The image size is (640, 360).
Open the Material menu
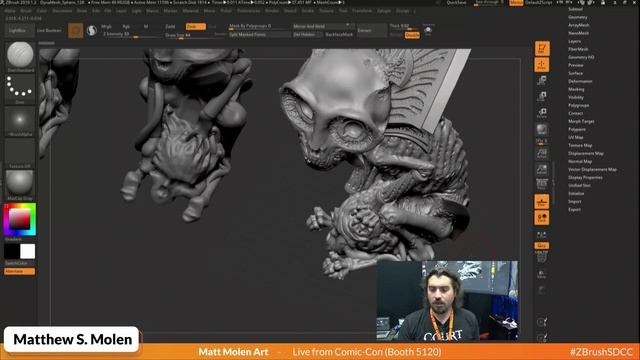coord(190,11)
